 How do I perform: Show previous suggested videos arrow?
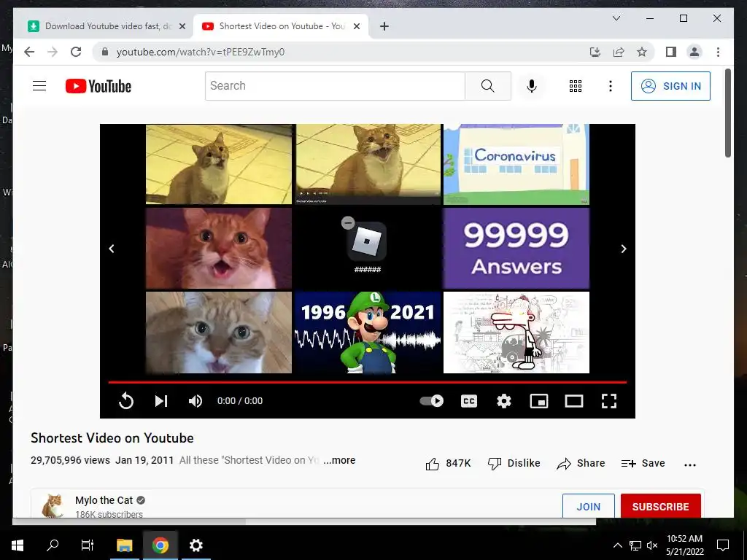click(112, 249)
